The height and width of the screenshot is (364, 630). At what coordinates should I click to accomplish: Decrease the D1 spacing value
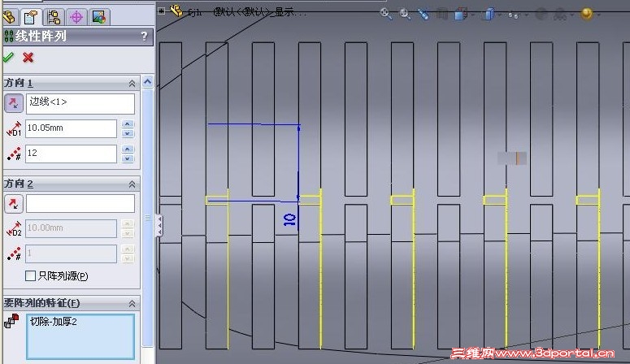(128, 133)
